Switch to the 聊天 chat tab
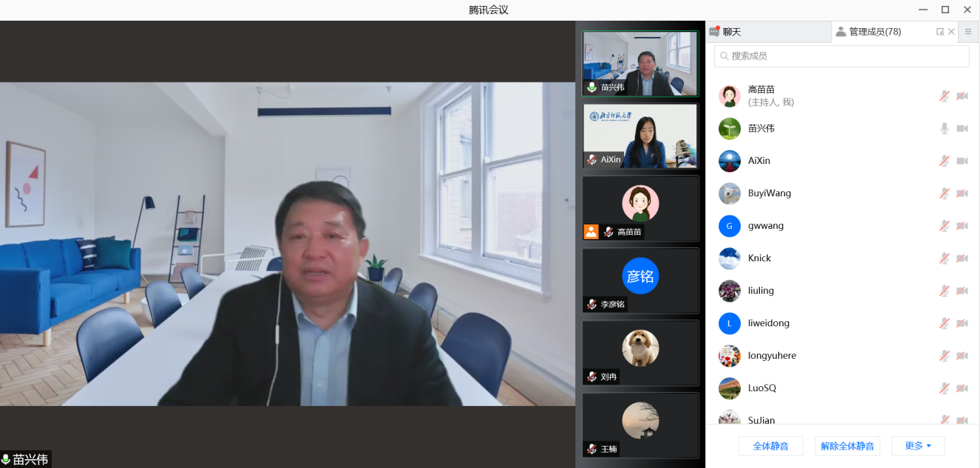The width and height of the screenshot is (980, 468). (x=731, y=32)
